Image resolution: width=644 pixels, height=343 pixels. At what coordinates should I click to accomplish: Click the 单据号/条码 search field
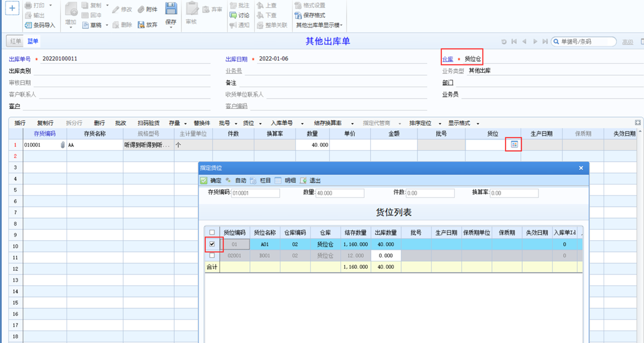click(583, 42)
